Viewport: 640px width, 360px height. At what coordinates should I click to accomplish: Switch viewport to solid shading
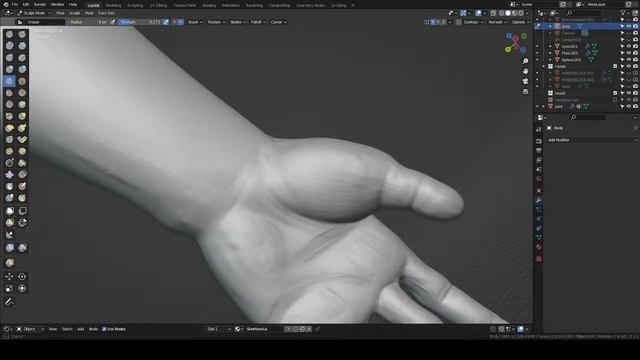coord(508,13)
